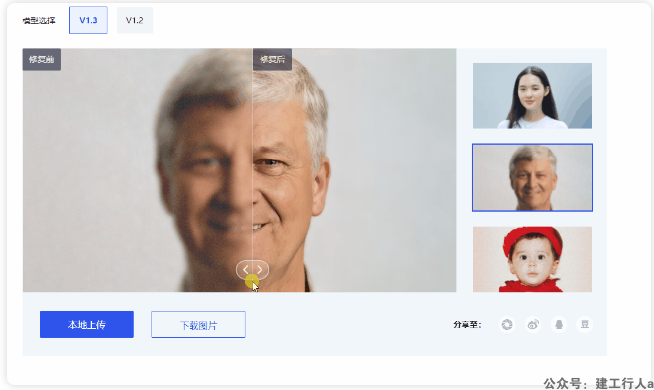Viewport: 654px width, 390px height.
Task: Click the left arrow on comparison handle
Action: point(246,270)
